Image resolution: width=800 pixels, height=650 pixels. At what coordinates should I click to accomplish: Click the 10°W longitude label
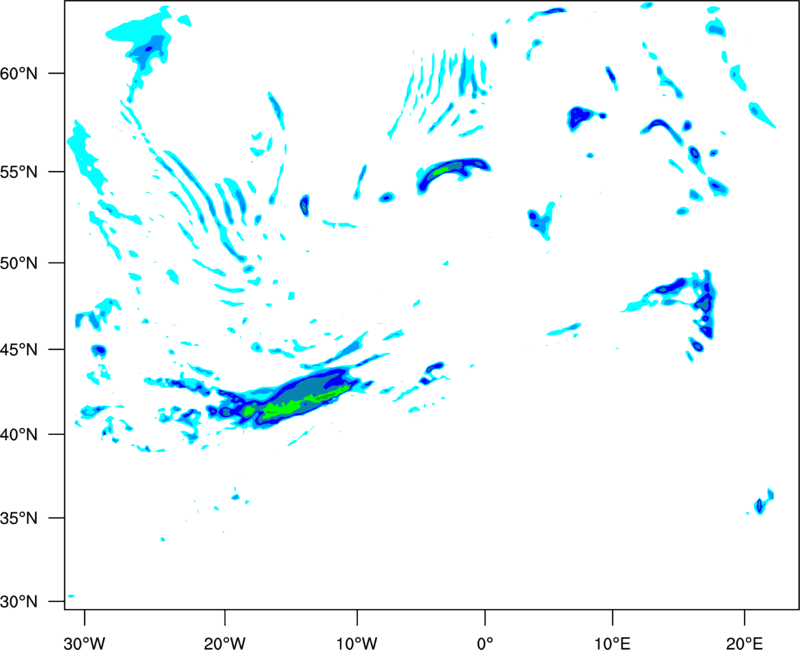[x=357, y=643]
